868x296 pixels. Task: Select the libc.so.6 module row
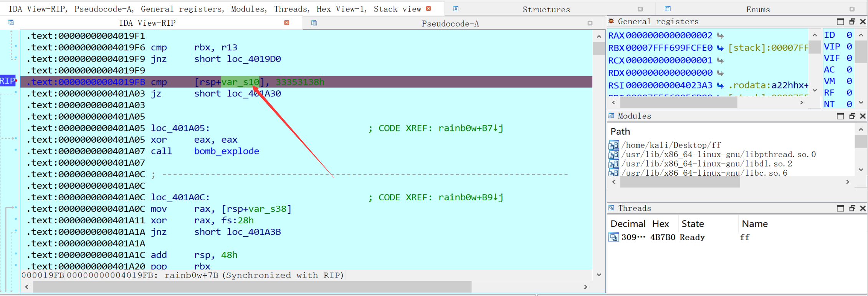click(704, 173)
